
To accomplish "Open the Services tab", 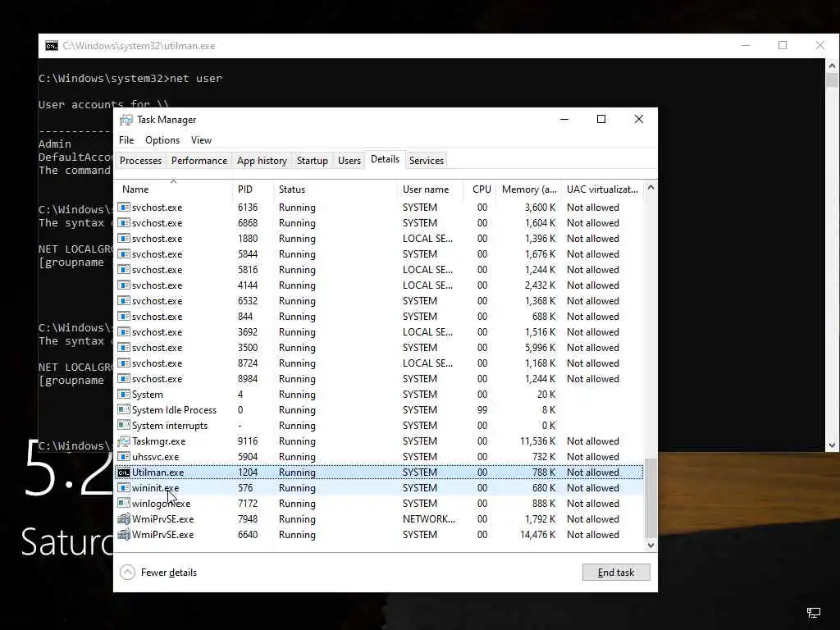I will point(427,161).
